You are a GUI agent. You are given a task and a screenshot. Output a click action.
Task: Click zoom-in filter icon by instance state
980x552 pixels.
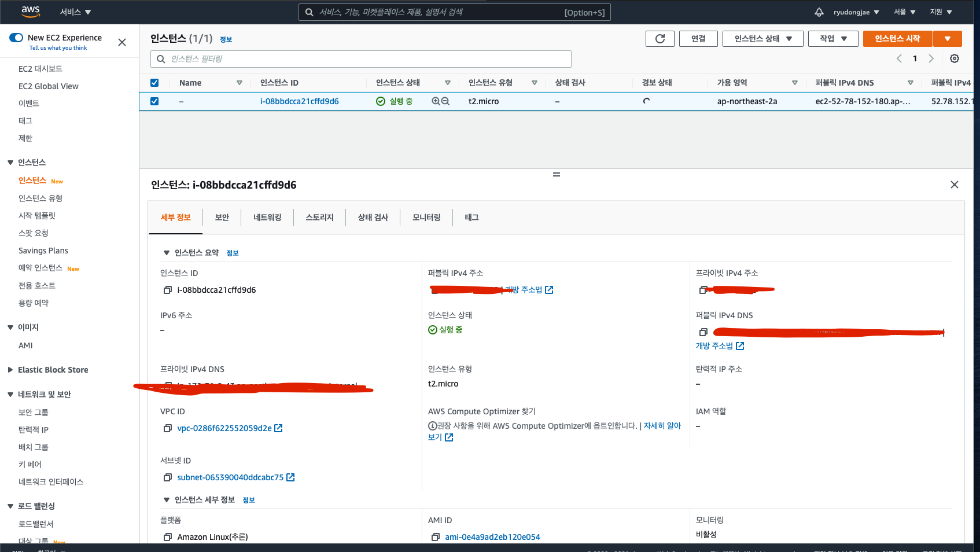436,101
